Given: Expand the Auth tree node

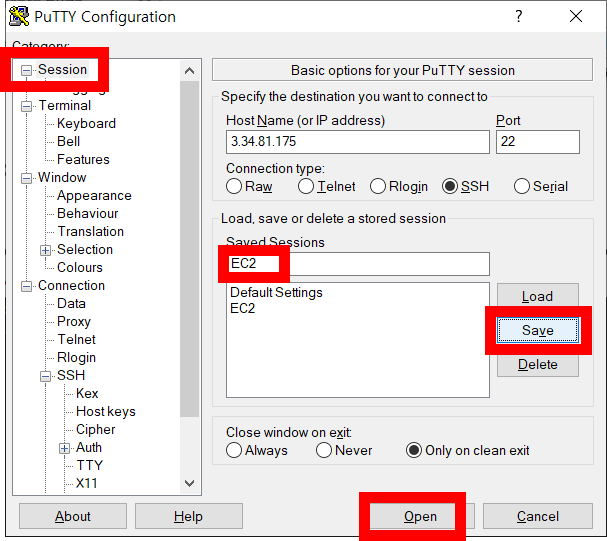Looking at the screenshot, I should tap(64, 448).
